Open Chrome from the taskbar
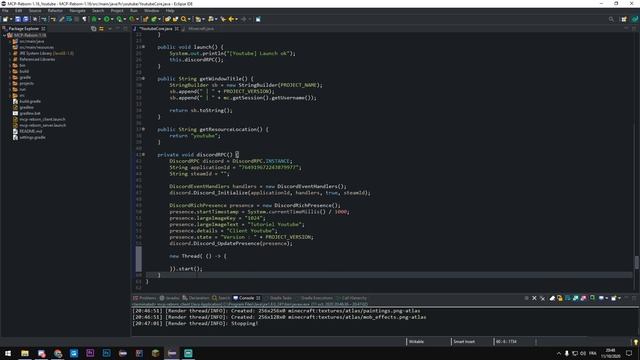This screenshot has height=360, width=640. tap(58, 353)
